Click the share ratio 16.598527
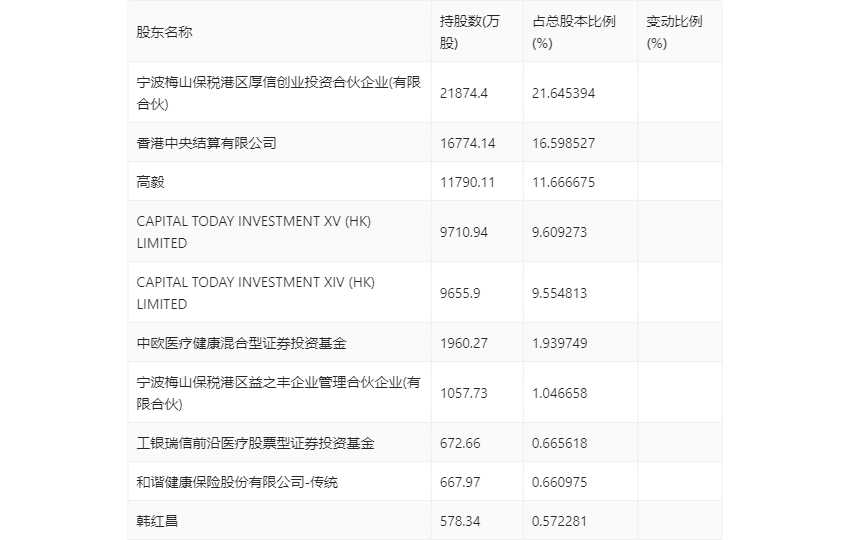The height and width of the screenshot is (540, 850). (x=563, y=143)
